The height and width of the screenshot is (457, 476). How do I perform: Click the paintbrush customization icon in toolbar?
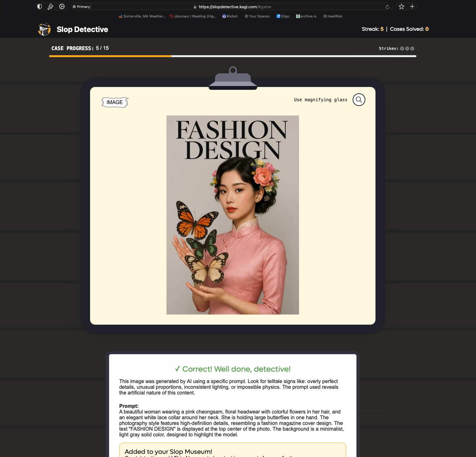pos(50,7)
